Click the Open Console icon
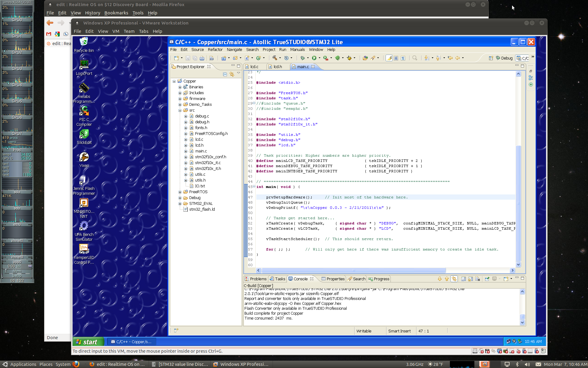Viewport: 588px width, 368px height. pos(506,279)
